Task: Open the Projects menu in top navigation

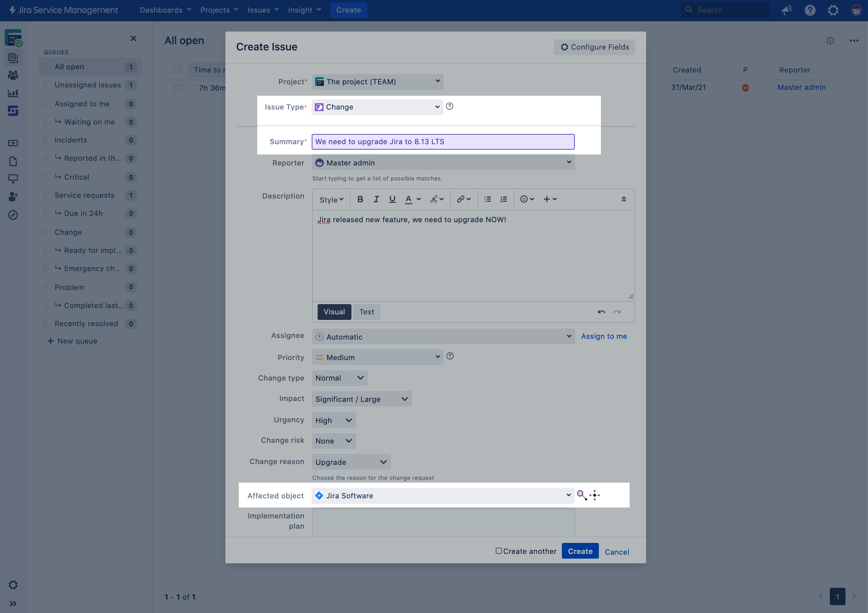Action: click(219, 10)
